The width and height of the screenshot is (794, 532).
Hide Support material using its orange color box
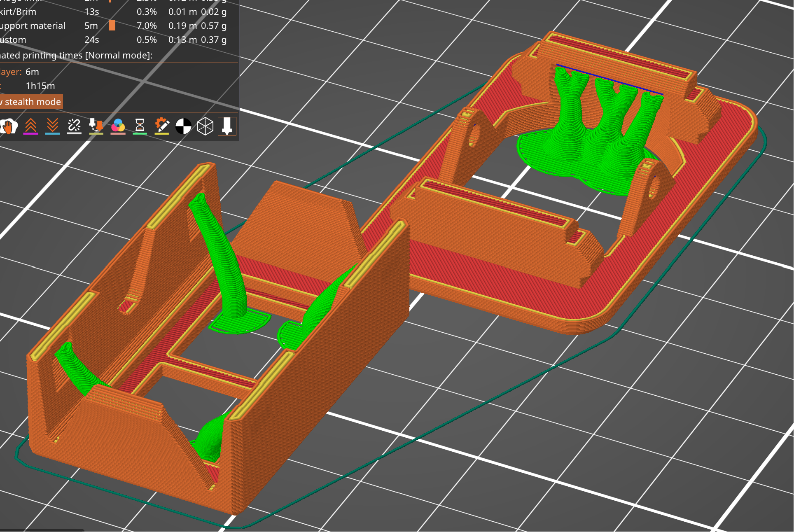pos(111,26)
